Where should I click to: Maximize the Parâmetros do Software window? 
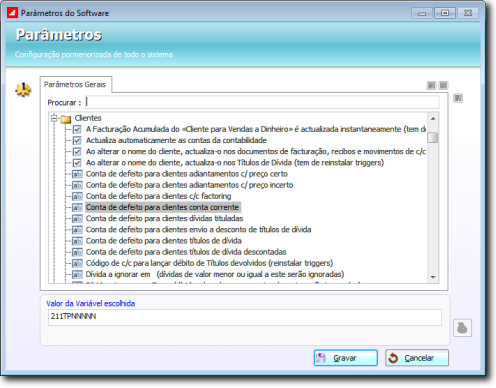(x=445, y=13)
